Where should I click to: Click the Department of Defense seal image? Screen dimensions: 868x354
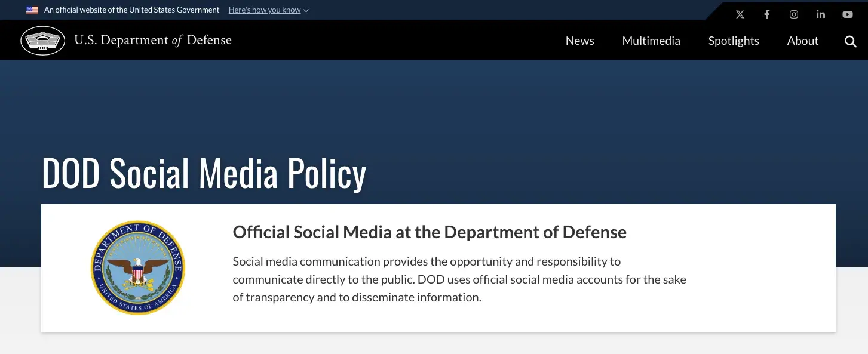[x=138, y=268]
